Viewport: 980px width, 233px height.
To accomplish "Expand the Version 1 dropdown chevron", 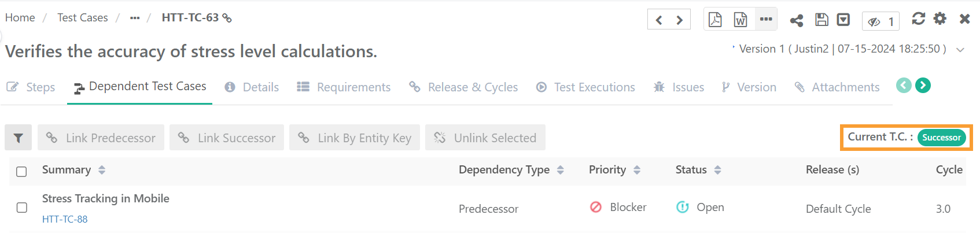I will [960, 50].
